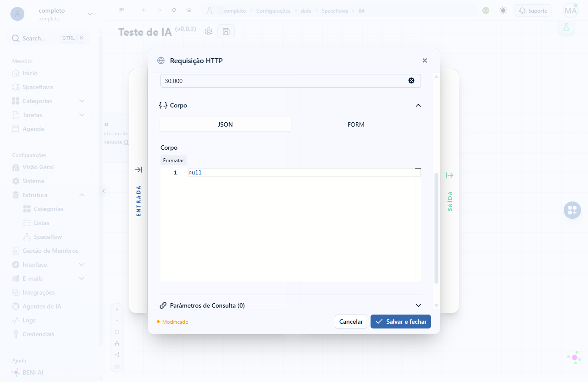Navigate back with the left arrow
The image size is (588, 382).
pos(144,10)
